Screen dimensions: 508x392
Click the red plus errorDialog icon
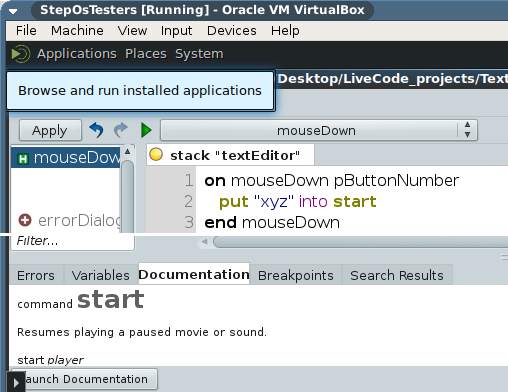(x=25, y=220)
